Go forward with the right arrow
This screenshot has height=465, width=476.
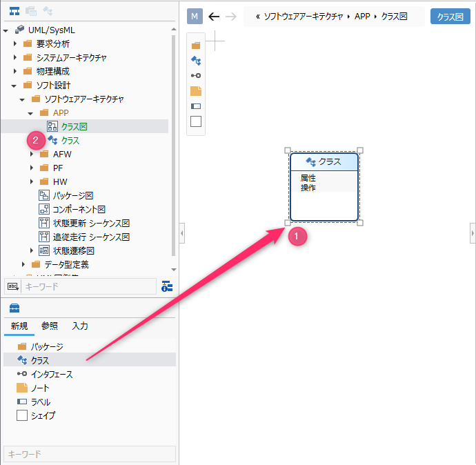coord(231,17)
